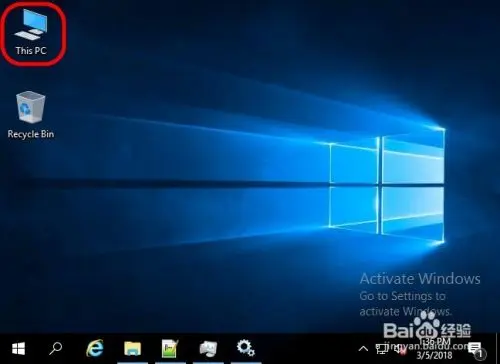Open taskbar search magnifier
500x364 pixels.
tap(56, 349)
